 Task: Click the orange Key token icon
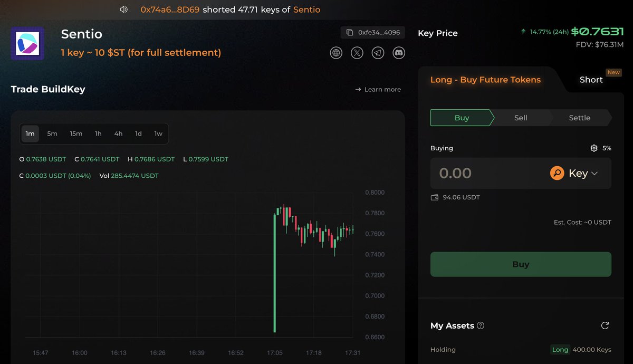point(557,173)
